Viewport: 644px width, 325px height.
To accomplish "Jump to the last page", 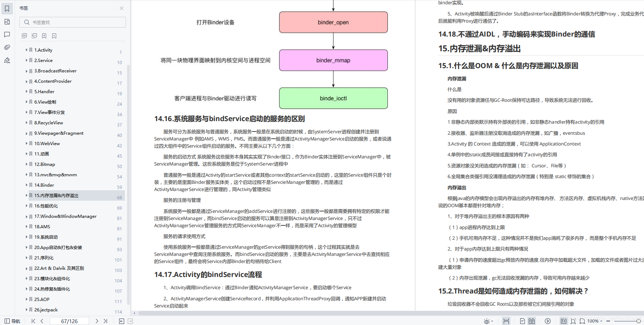I will click(x=105, y=321).
